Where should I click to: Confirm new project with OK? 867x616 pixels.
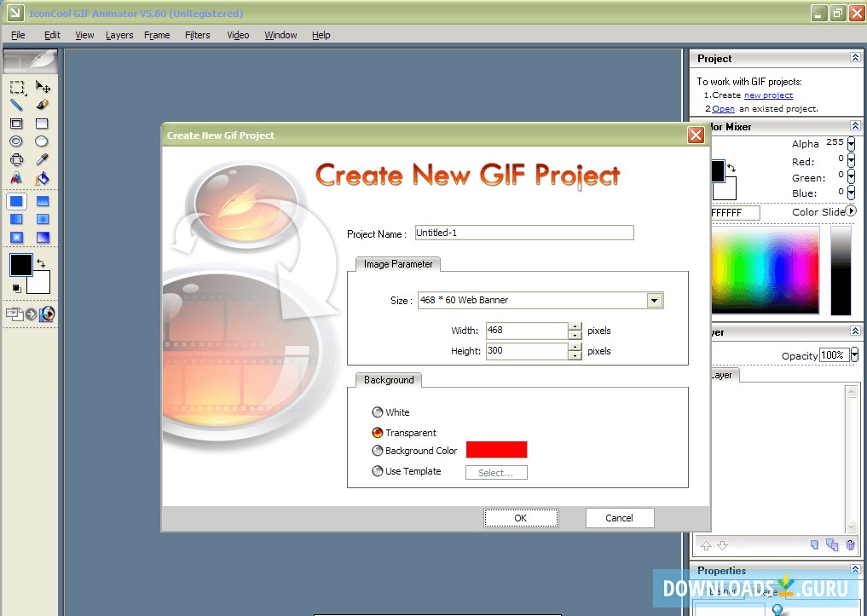point(520,517)
